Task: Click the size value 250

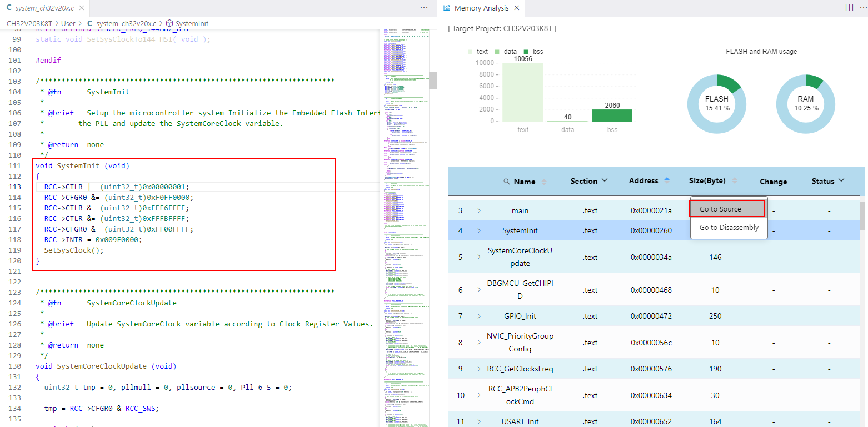Action: [x=715, y=316]
